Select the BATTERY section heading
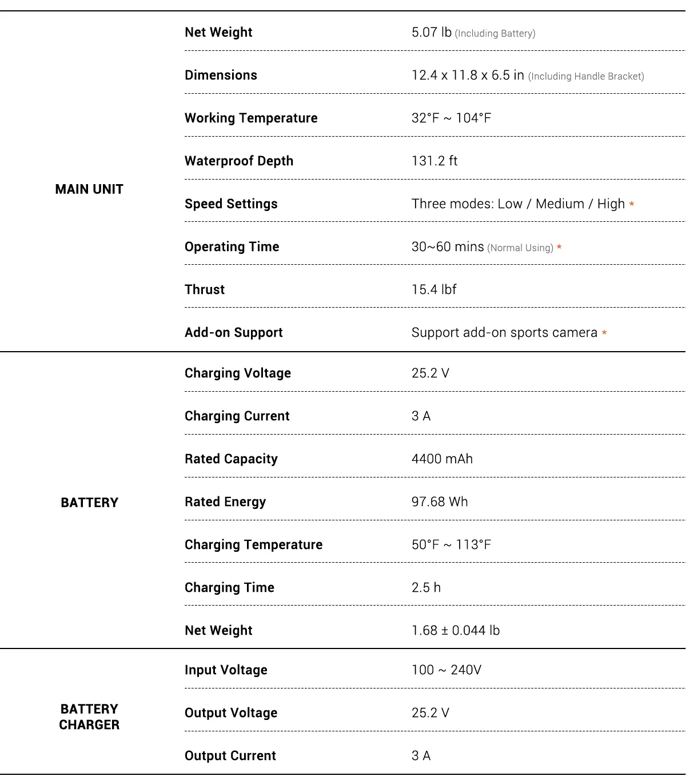The image size is (686, 784). click(90, 503)
